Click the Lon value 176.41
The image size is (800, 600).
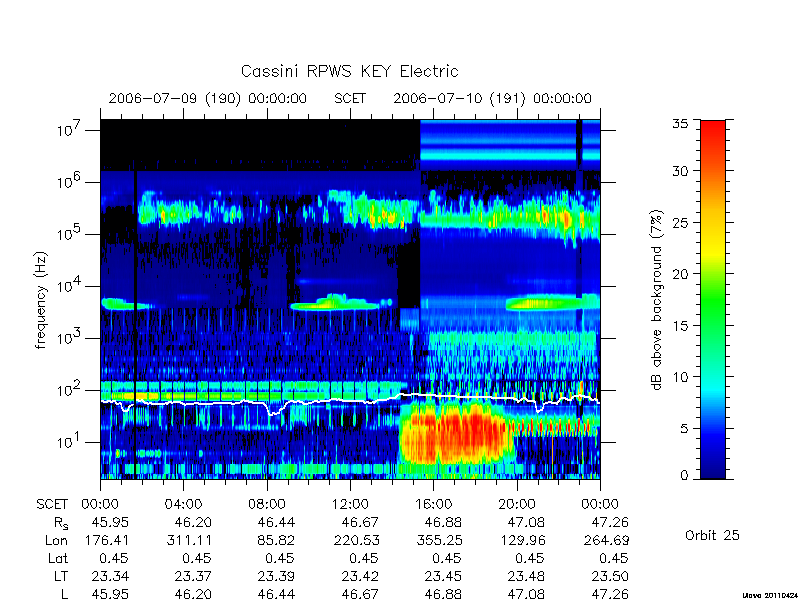coord(108,540)
